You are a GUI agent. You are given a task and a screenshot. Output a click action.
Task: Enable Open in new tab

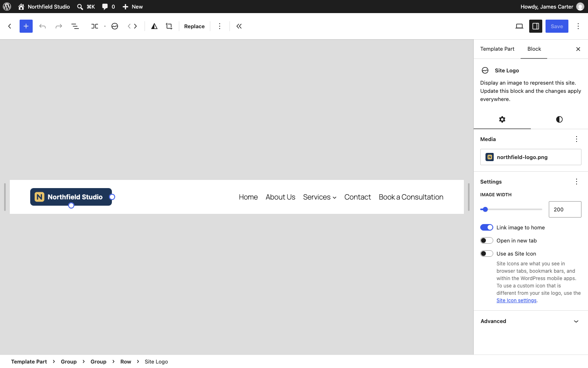tap(487, 240)
